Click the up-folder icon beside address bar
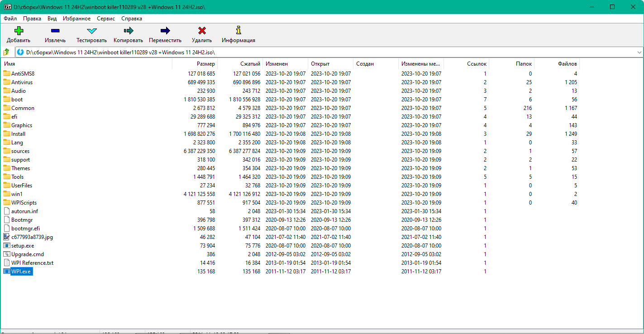Viewport: 644px width, 334px height. point(6,52)
